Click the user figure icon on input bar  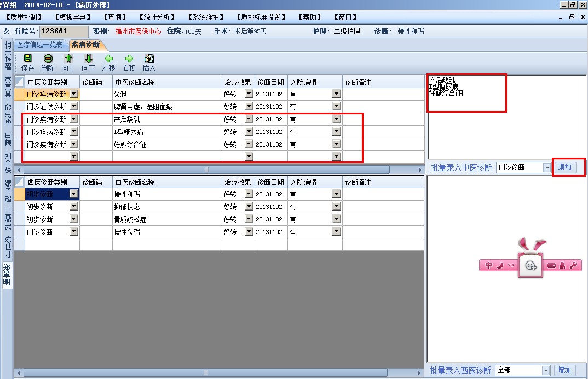click(562, 266)
